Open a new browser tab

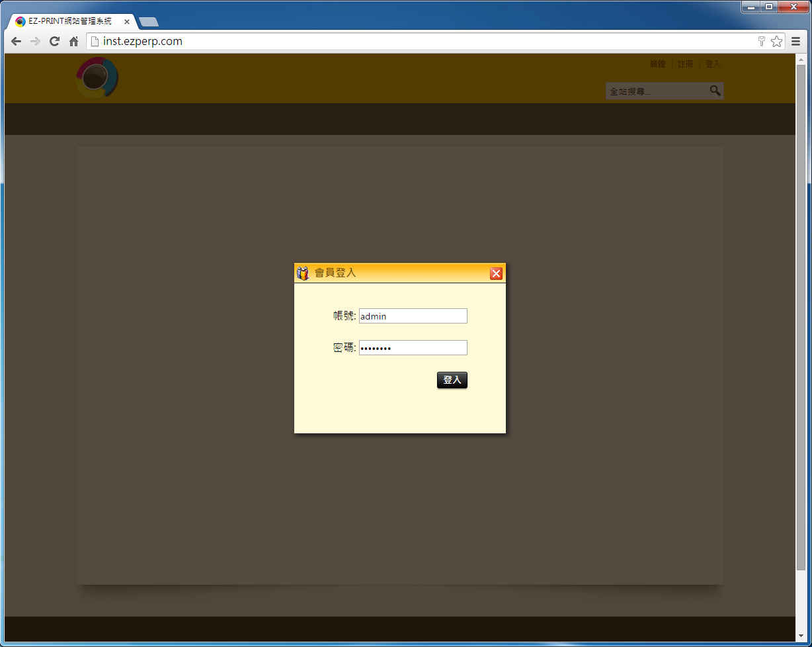point(149,22)
